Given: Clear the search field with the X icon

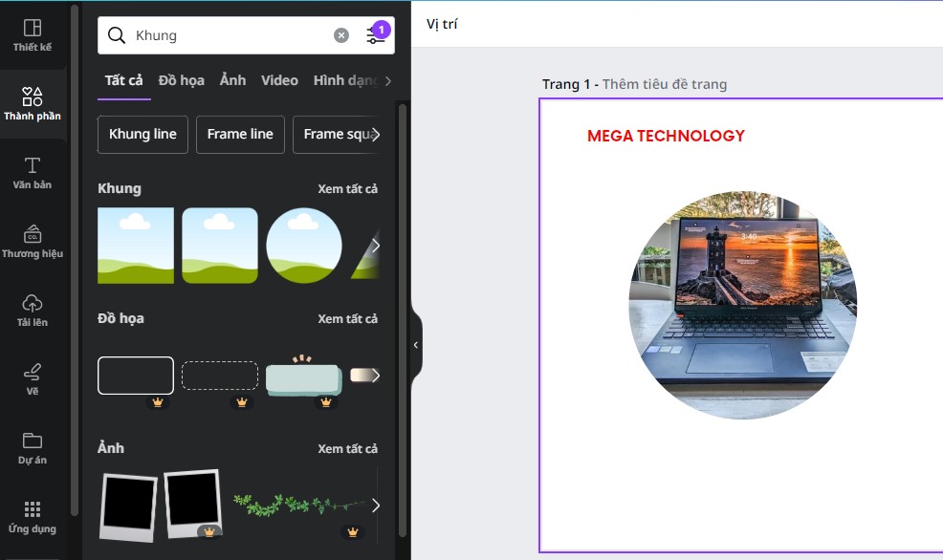Looking at the screenshot, I should click(x=341, y=35).
